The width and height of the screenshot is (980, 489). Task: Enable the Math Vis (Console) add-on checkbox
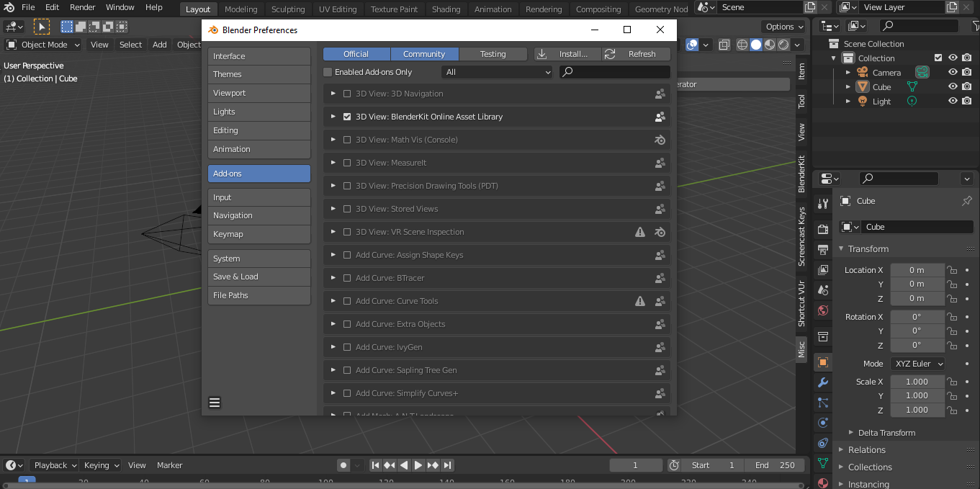point(347,140)
